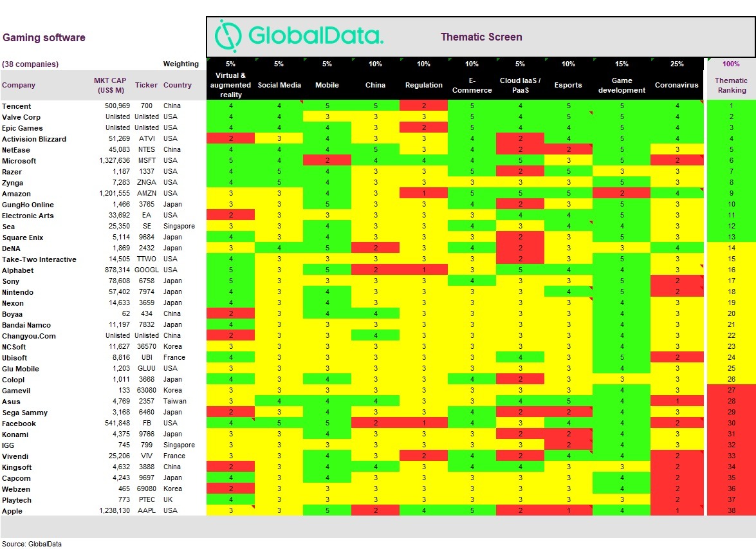The image size is (756, 549).
Task: Click the ranking 38 cell for Apple
Action: pyautogui.click(x=732, y=510)
